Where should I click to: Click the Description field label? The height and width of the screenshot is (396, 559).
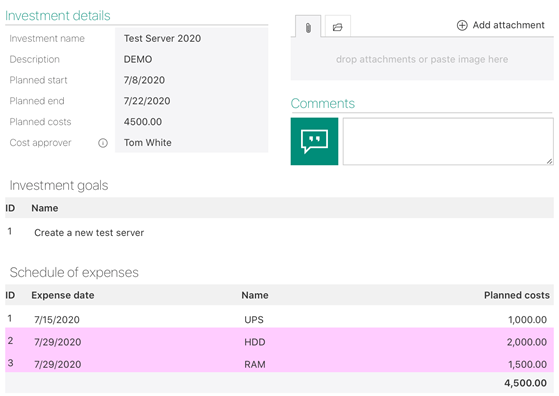click(35, 59)
